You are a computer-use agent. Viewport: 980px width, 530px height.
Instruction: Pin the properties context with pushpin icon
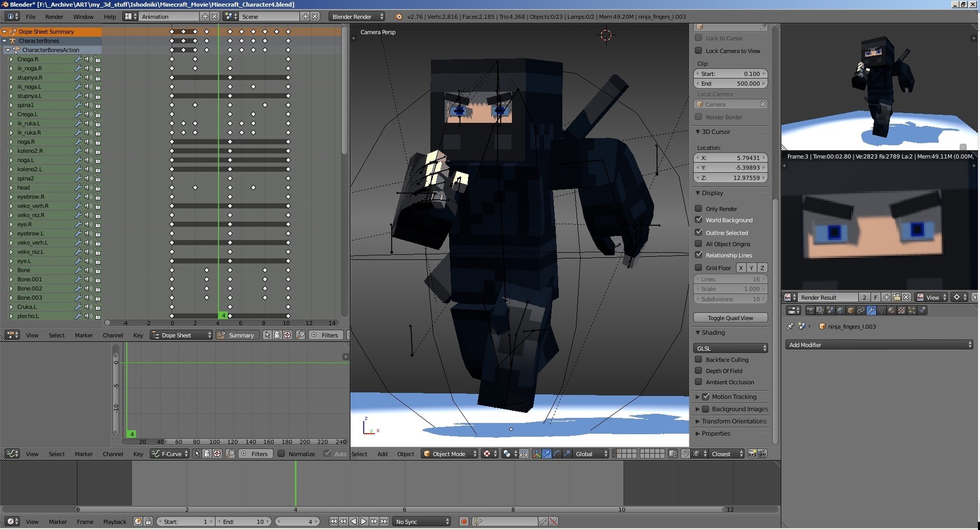[790, 326]
